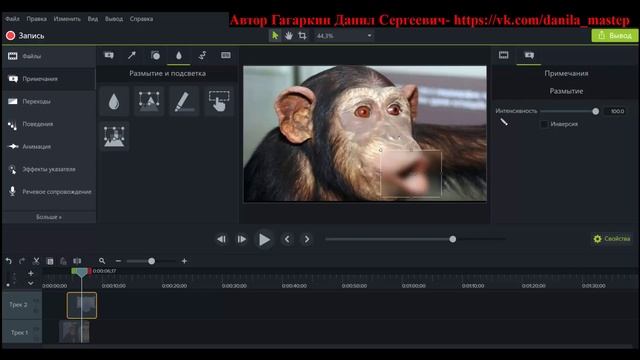640x360 pixels.
Task: Cut the selection with scissors icon
Action: pyautogui.click(x=36, y=261)
